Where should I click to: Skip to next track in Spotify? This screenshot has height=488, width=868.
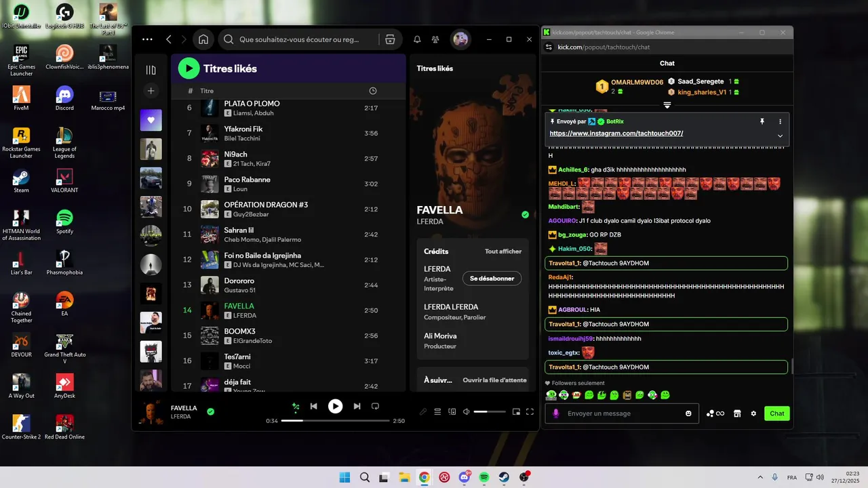click(x=357, y=406)
